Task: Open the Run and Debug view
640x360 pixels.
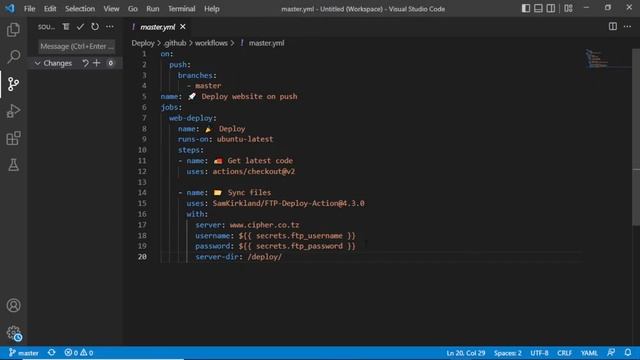Action: pyautogui.click(x=13, y=111)
